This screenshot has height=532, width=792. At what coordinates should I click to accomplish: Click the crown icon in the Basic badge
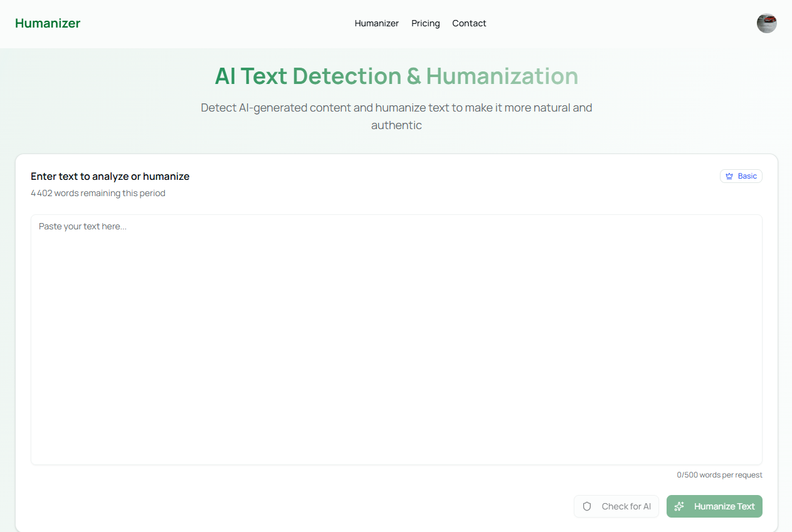coord(729,176)
